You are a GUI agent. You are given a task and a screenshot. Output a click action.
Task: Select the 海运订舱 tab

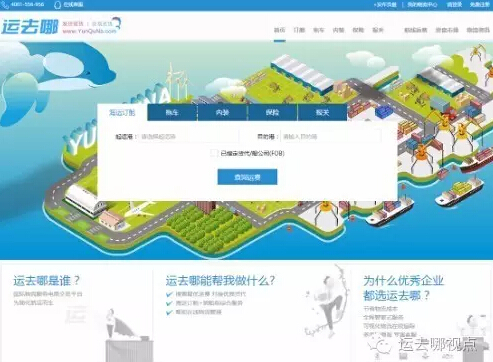tap(122, 112)
